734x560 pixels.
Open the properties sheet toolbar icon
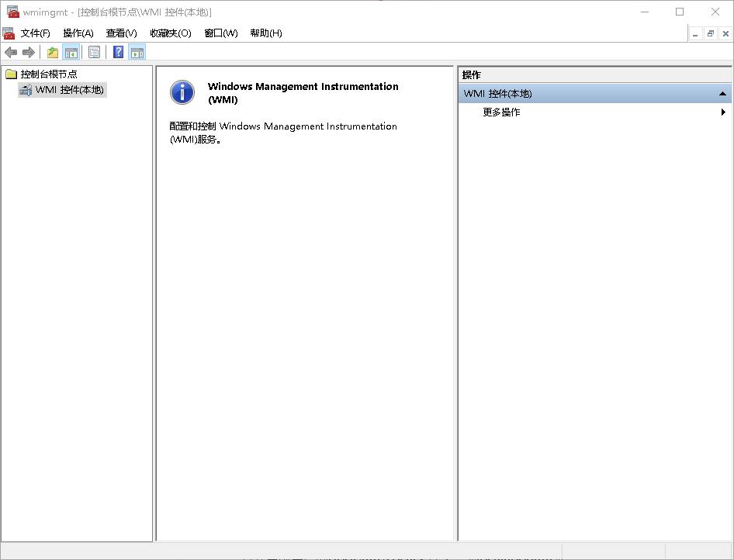pos(94,53)
